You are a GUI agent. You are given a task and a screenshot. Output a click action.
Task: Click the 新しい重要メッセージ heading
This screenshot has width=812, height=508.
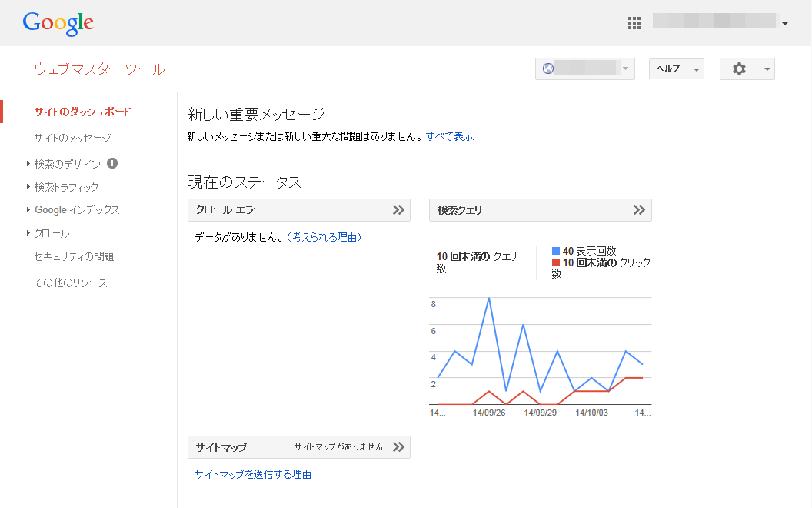click(x=256, y=114)
